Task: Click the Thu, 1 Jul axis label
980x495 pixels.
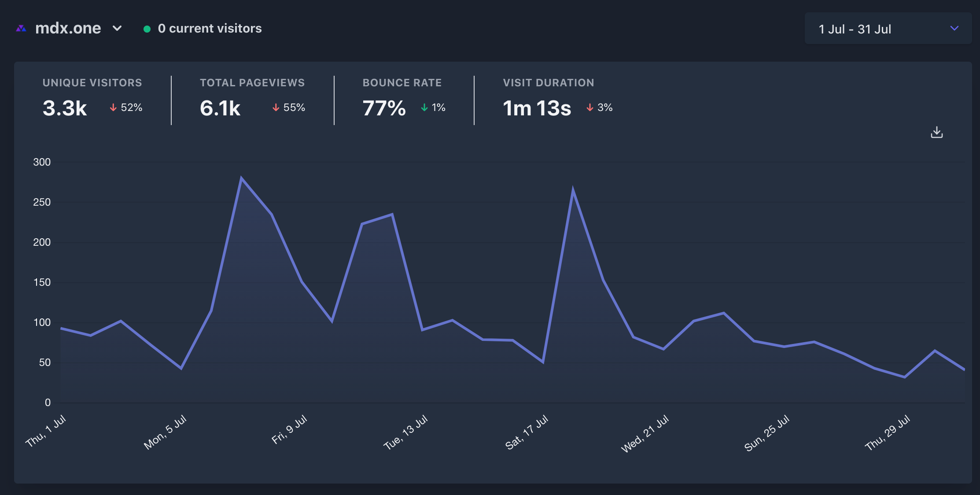Action: coord(46,431)
